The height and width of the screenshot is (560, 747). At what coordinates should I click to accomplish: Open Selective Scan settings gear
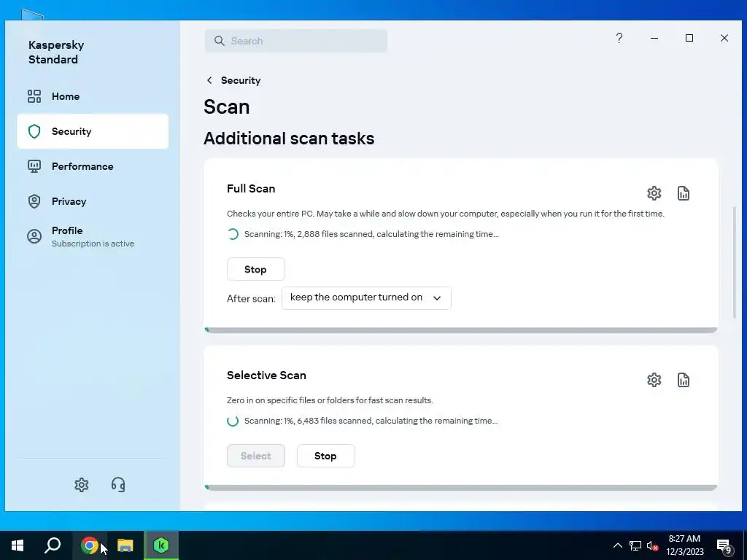654,380
